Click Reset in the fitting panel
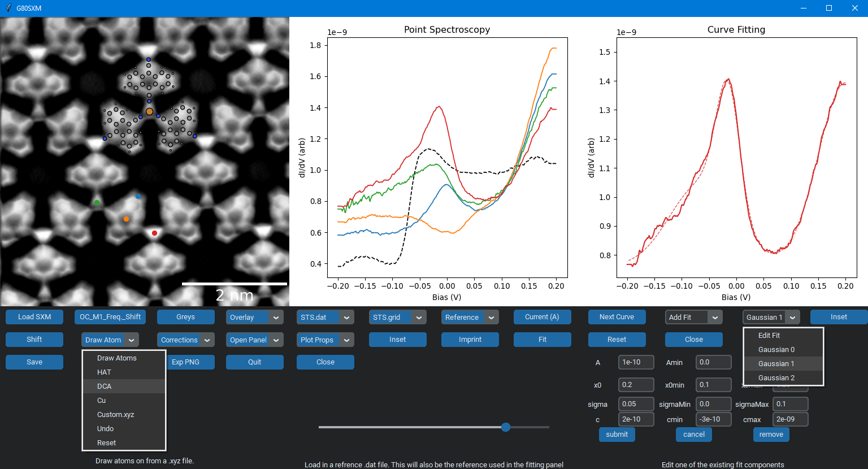The image size is (868, 469). click(617, 340)
